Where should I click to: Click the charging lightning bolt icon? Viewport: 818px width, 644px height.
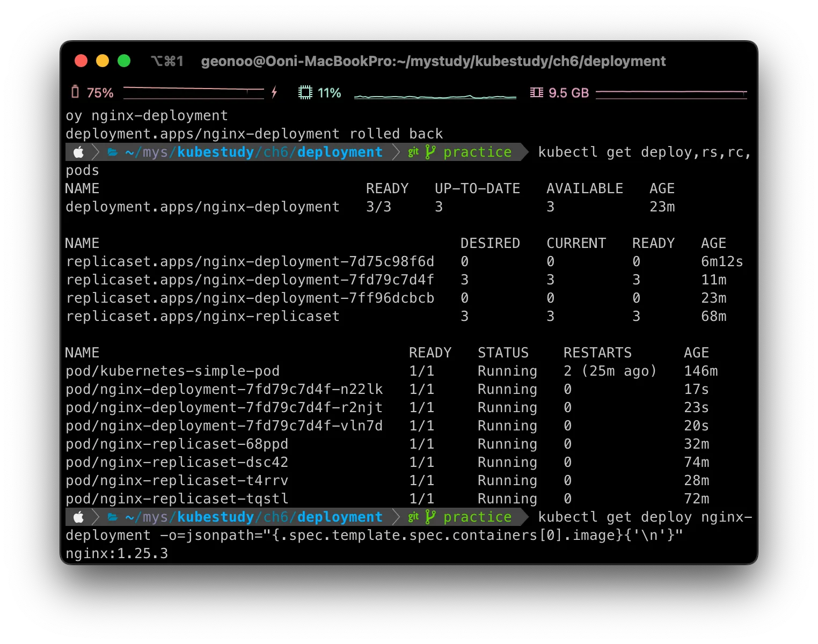click(274, 92)
